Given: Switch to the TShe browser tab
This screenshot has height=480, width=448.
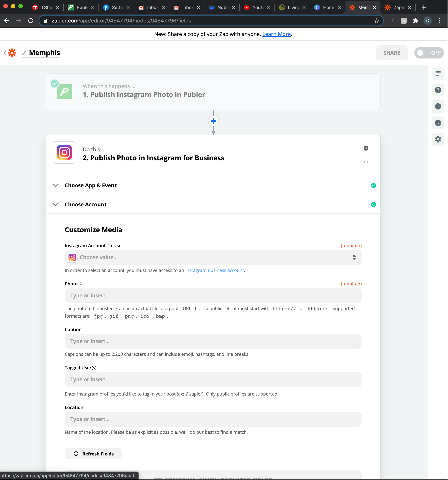Looking at the screenshot, I should [46, 7].
